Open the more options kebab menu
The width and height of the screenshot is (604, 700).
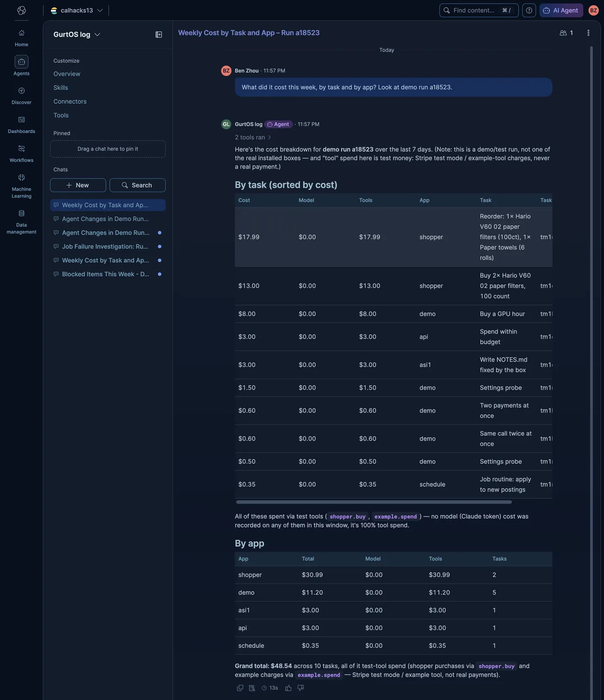(588, 33)
